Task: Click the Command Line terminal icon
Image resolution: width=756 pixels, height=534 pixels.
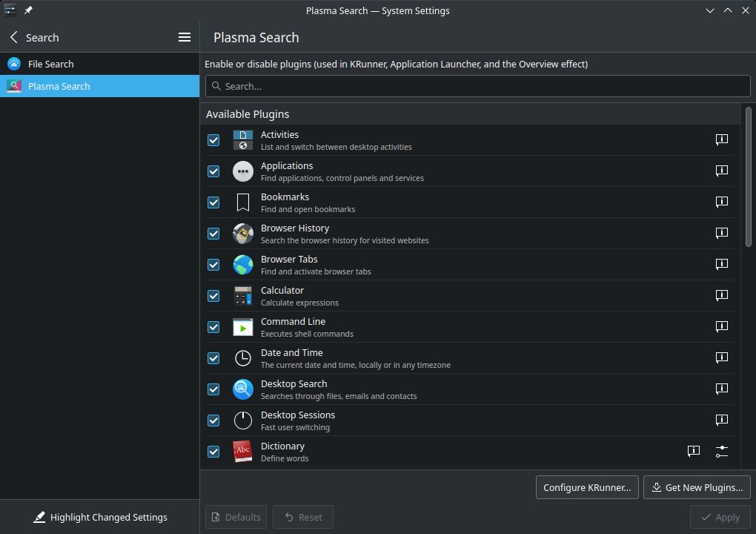Action: (x=243, y=327)
